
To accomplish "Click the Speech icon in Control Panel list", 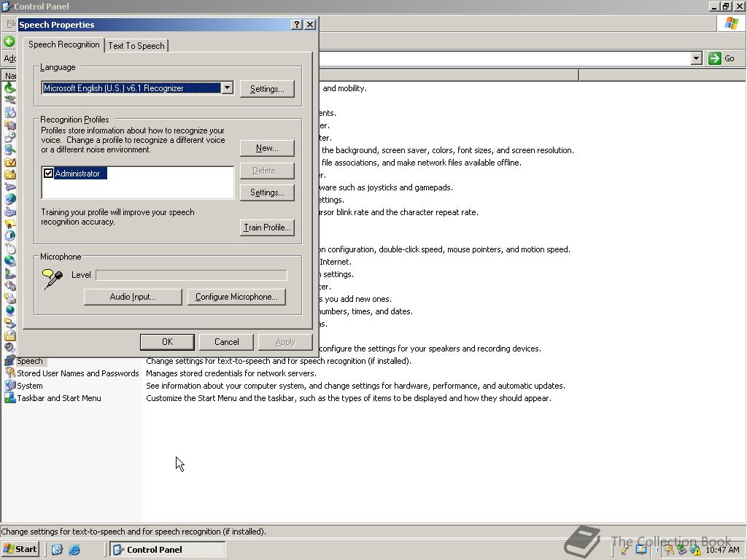I will coord(9,360).
